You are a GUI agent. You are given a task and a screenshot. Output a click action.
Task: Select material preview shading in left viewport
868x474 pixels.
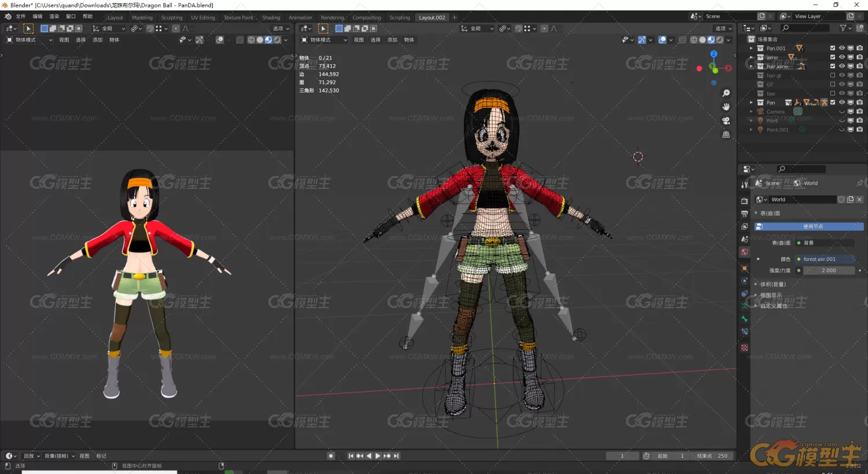point(269,40)
